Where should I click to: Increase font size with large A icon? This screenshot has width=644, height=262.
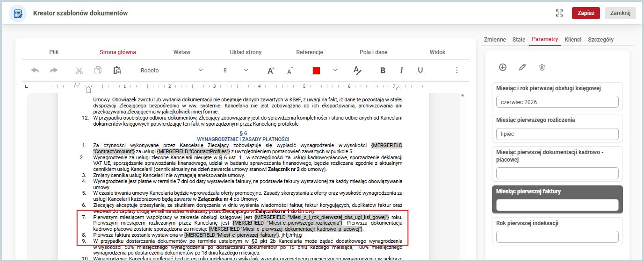click(271, 71)
